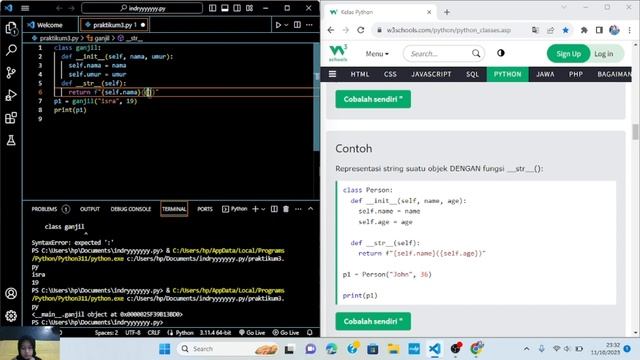Click the Spaces: 2 indentation status item
Screen dimensions: 640x360
pos(107,333)
